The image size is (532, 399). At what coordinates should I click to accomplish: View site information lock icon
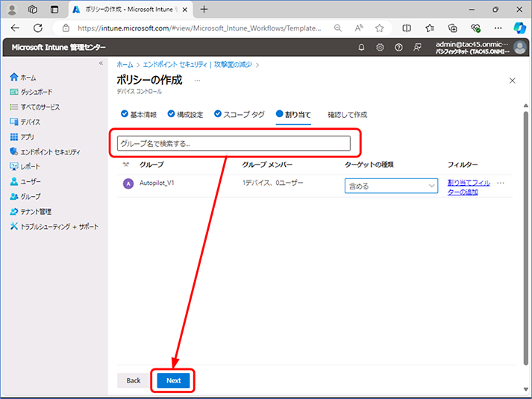tap(66, 28)
